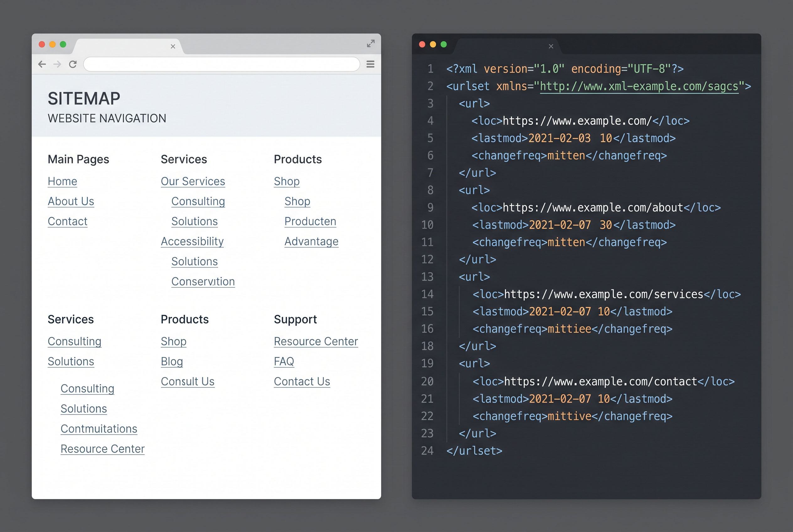Viewport: 793px width, 532px height.
Task: Click the green maximize dot of browser window
Action: point(63,45)
